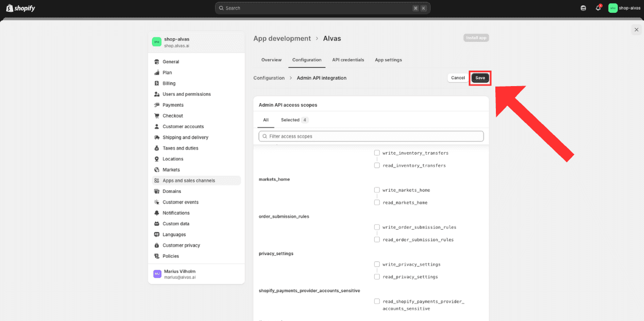644x321 pixels.
Task: Click the Shipping and delivery truck icon
Action: pyautogui.click(x=157, y=137)
